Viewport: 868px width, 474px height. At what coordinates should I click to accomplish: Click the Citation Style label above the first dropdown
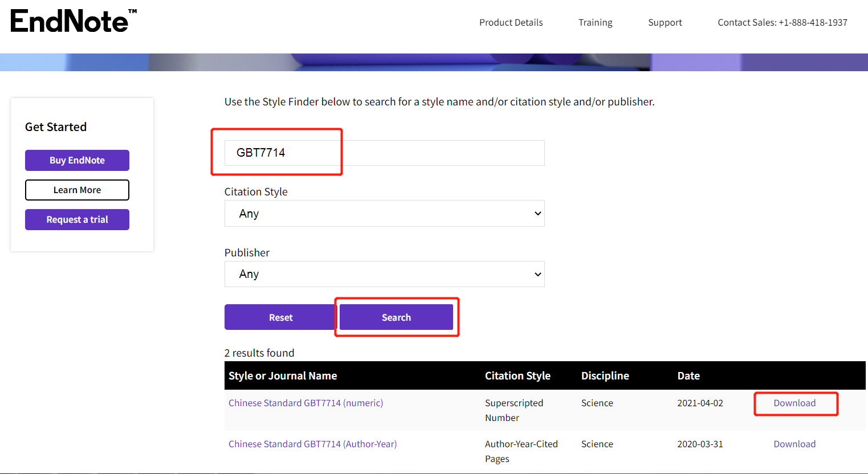256,191
